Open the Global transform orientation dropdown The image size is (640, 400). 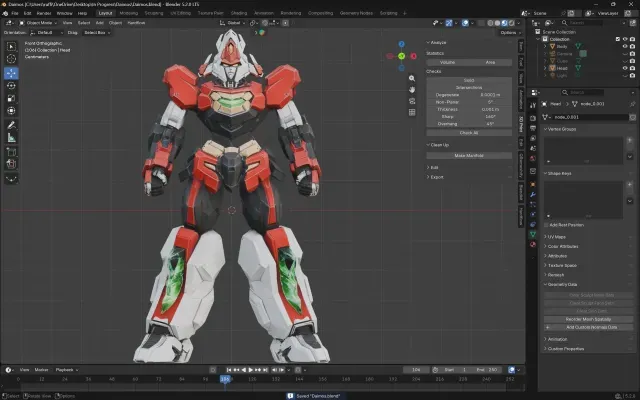click(x=232, y=23)
